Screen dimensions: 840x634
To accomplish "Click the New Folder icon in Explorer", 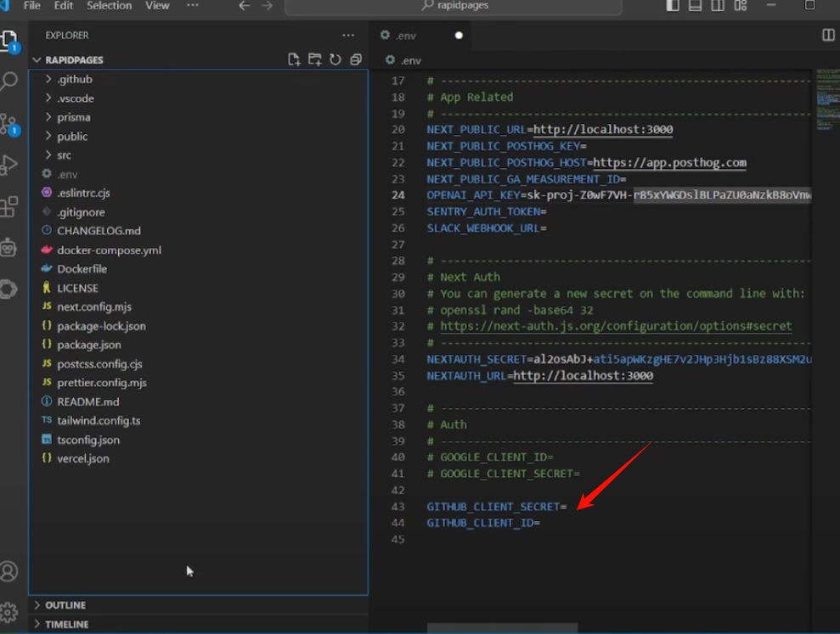I will coord(314,59).
